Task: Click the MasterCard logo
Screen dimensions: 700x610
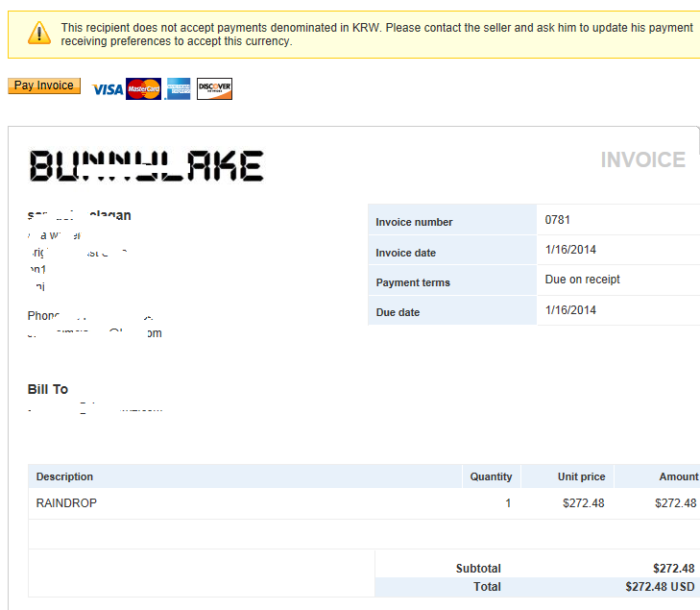Action: (x=143, y=89)
